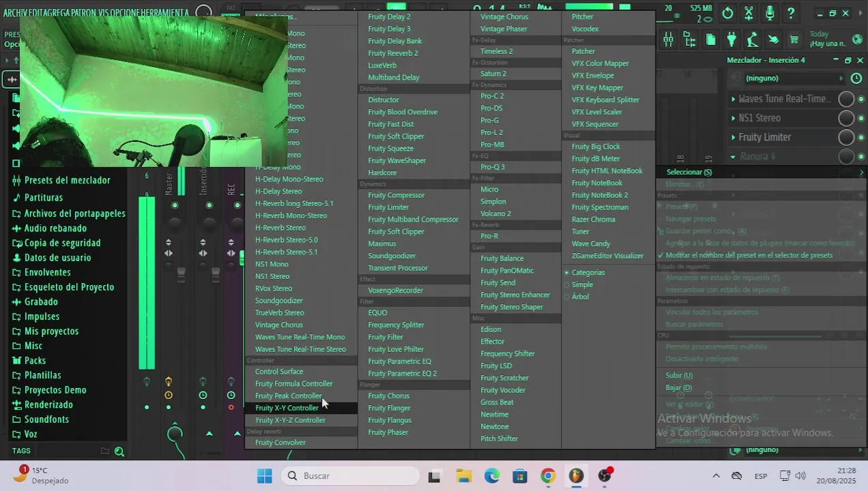Click the FL Studio taskbar icon
This screenshot has height=491, width=868.
(x=576, y=476)
